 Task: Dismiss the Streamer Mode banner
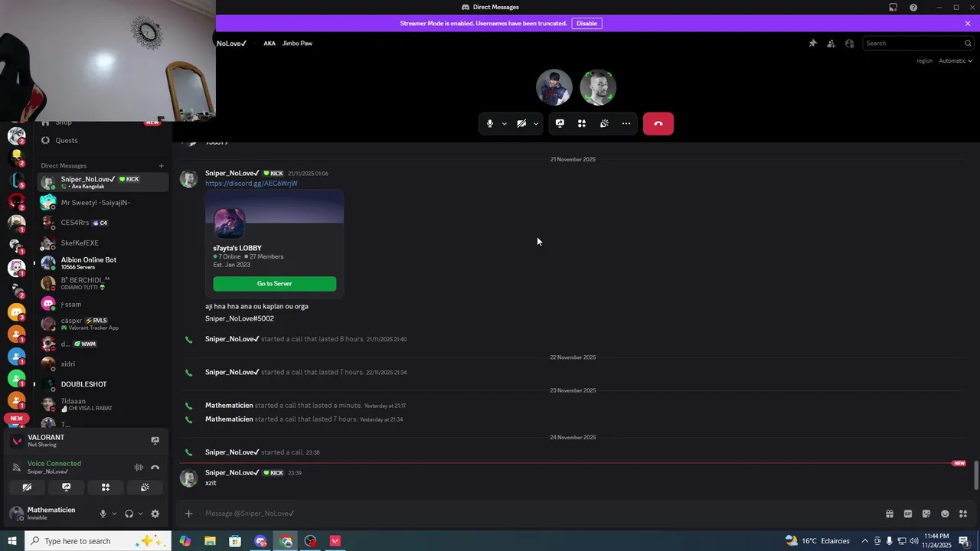point(968,24)
